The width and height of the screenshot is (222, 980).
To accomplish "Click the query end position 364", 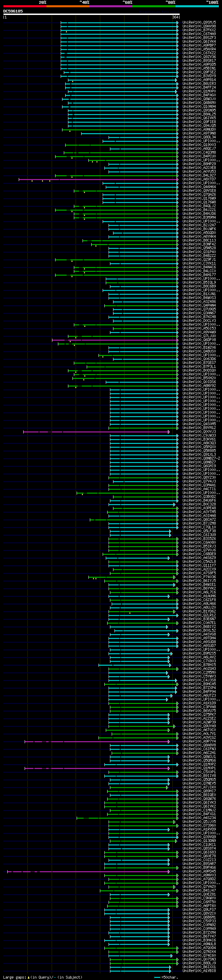I will 175,17.
